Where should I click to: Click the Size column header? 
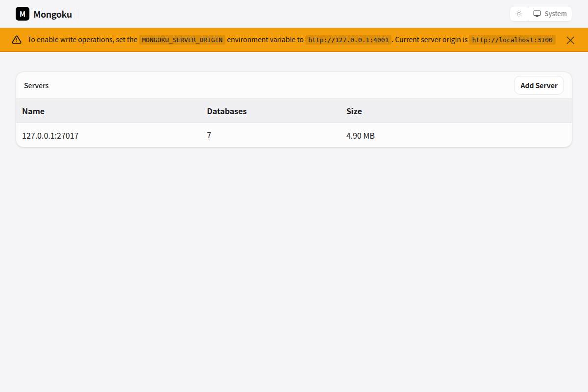pyautogui.click(x=354, y=111)
